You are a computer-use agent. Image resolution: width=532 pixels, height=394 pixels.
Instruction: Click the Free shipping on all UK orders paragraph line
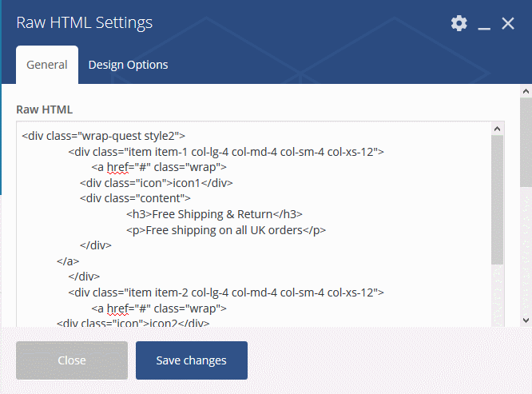(226, 230)
